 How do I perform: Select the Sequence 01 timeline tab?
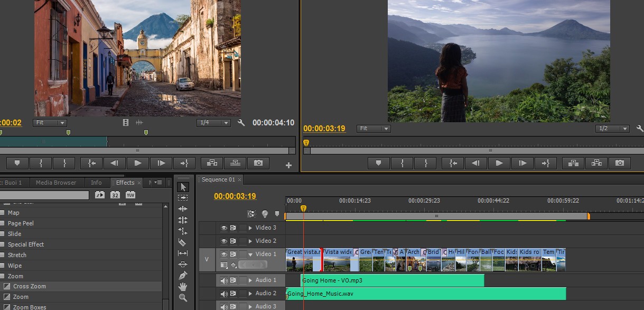[x=218, y=180]
